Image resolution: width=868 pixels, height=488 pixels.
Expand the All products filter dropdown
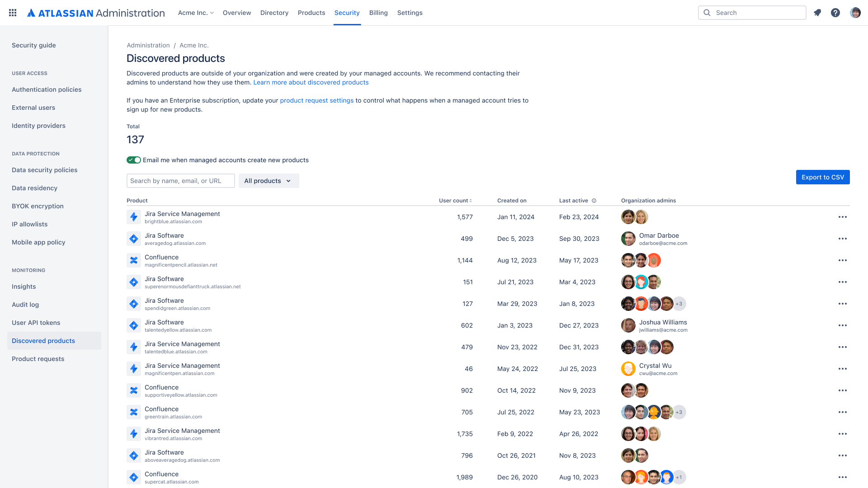pos(268,181)
